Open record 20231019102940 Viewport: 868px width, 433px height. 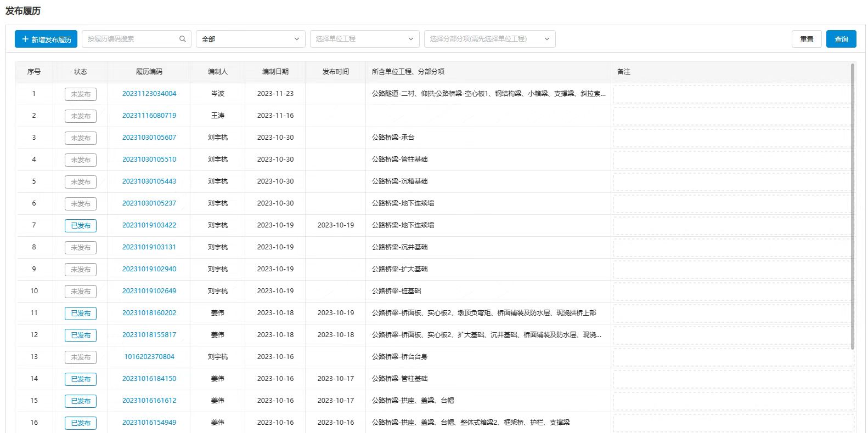click(149, 269)
